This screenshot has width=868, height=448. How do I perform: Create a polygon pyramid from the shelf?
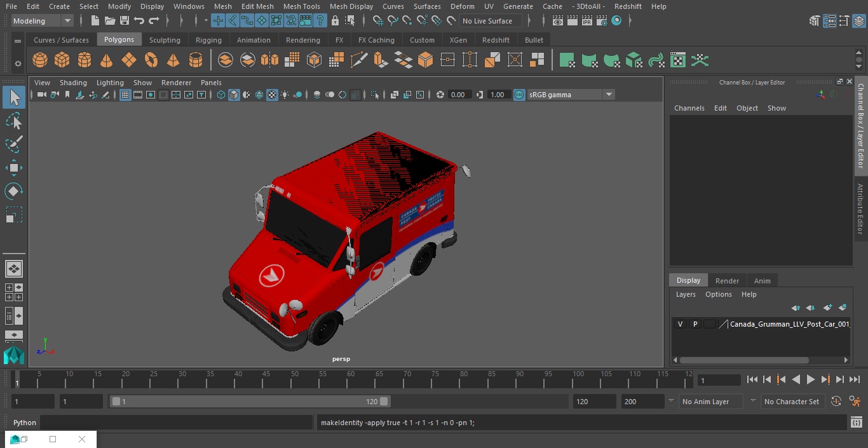(x=173, y=60)
